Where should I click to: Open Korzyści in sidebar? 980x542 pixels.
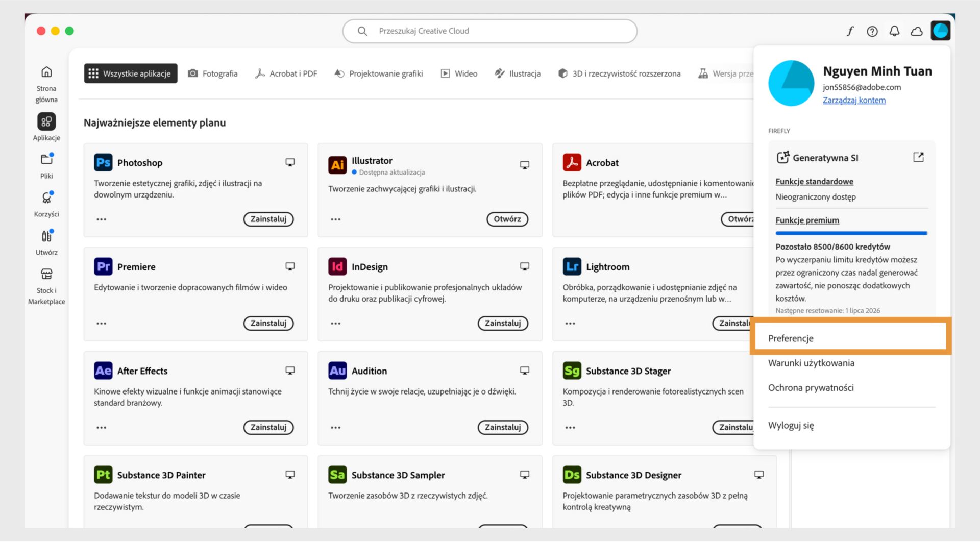point(46,204)
